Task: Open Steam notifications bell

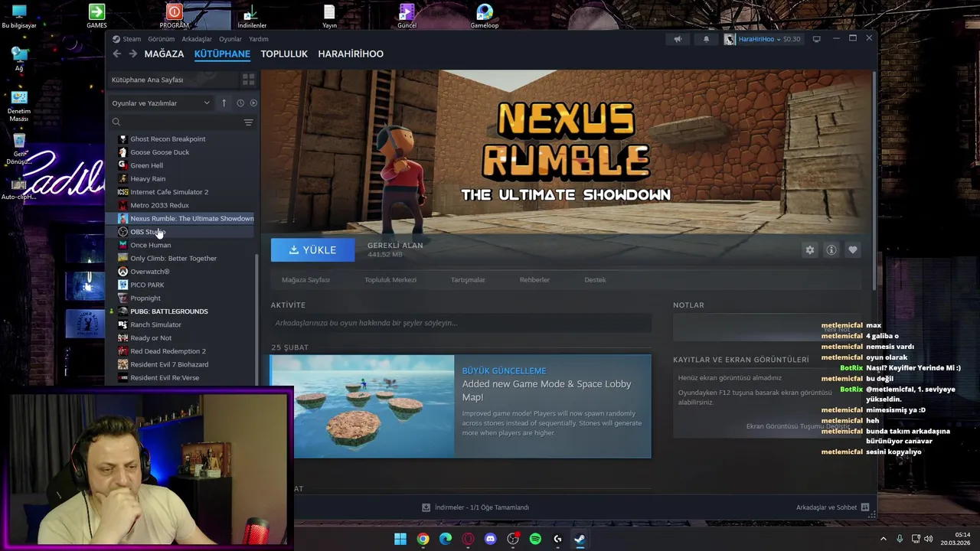Action: pos(706,39)
